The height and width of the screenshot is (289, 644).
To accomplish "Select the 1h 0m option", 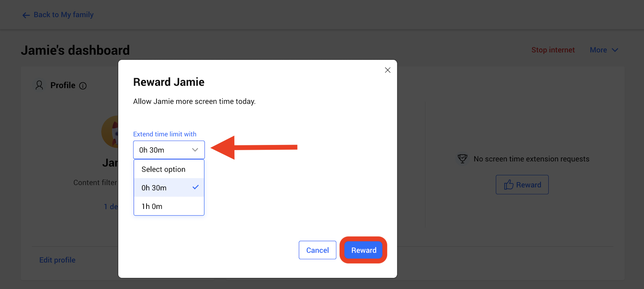I will tap(169, 206).
